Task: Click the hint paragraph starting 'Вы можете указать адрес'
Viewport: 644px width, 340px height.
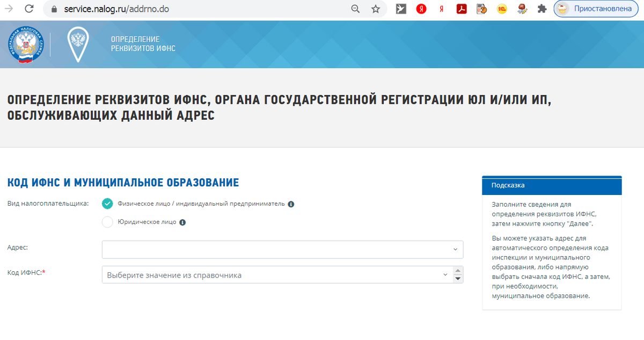Action: (x=551, y=267)
